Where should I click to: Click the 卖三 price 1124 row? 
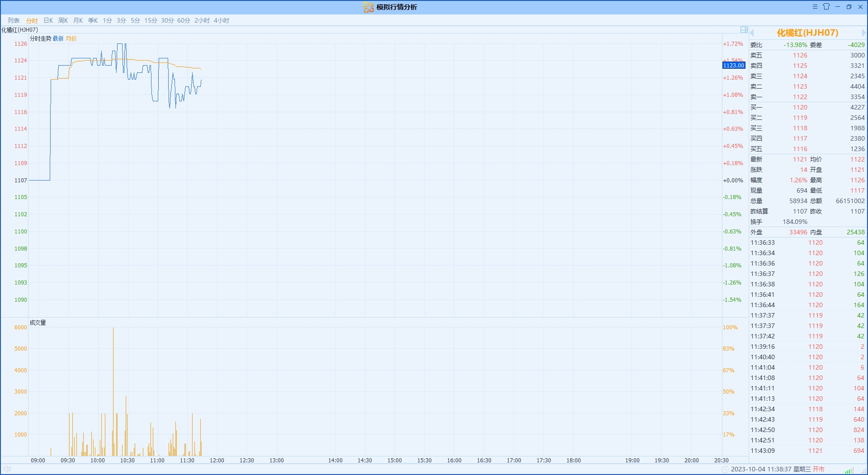point(807,76)
